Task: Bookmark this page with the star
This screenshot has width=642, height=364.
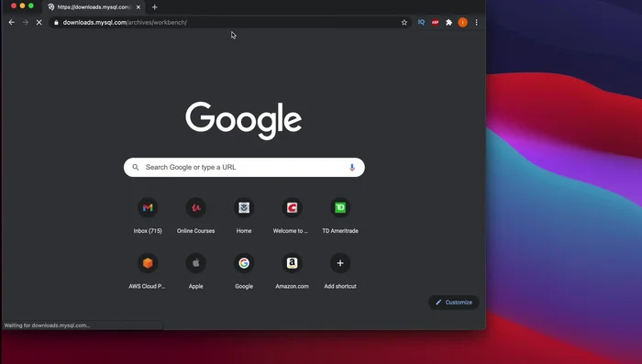Action: pyautogui.click(x=404, y=23)
